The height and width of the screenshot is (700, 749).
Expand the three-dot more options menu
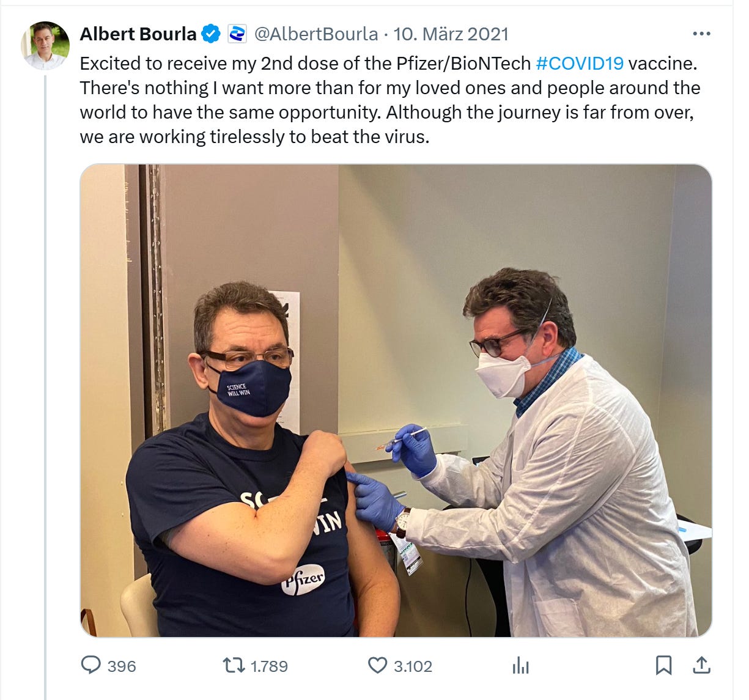[x=701, y=34]
